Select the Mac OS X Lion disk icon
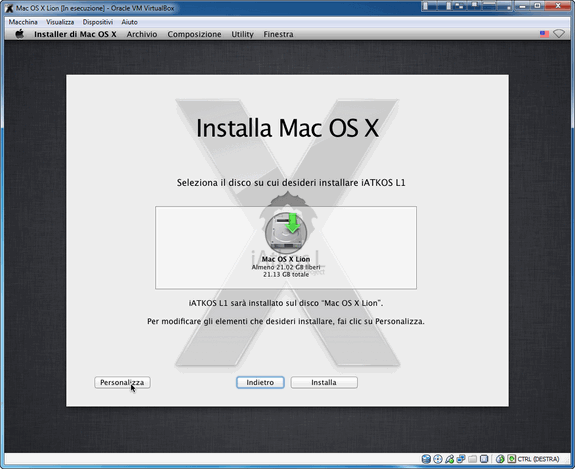 point(286,233)
